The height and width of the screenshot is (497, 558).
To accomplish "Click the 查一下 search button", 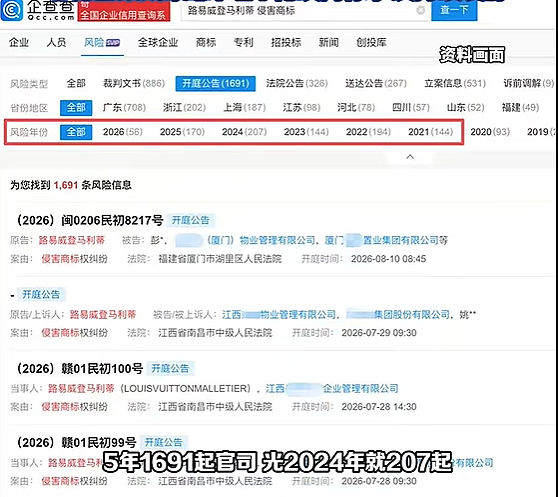I will click(x=454, y=10).
